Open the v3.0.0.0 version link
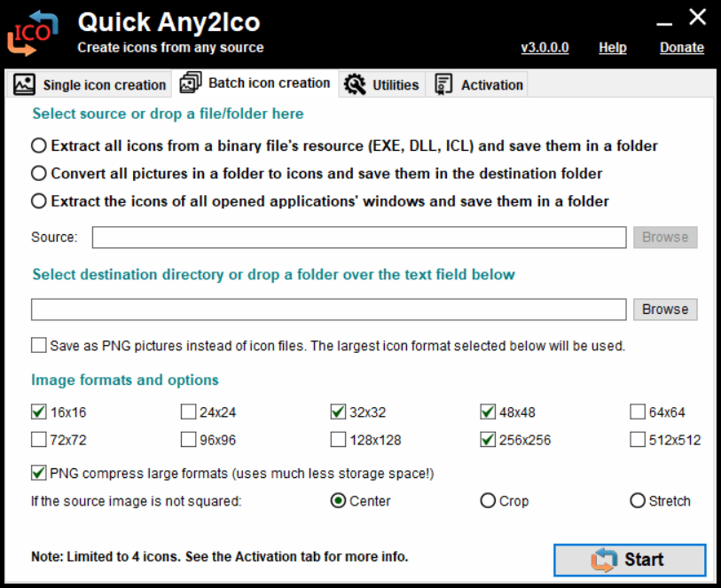 point(545,47)
